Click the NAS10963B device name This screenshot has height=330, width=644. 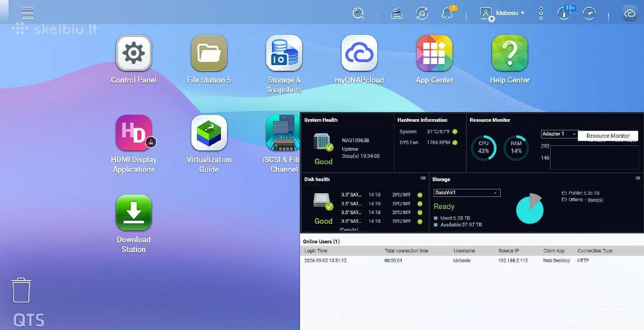pyautogui.click(x=355, y=140)
